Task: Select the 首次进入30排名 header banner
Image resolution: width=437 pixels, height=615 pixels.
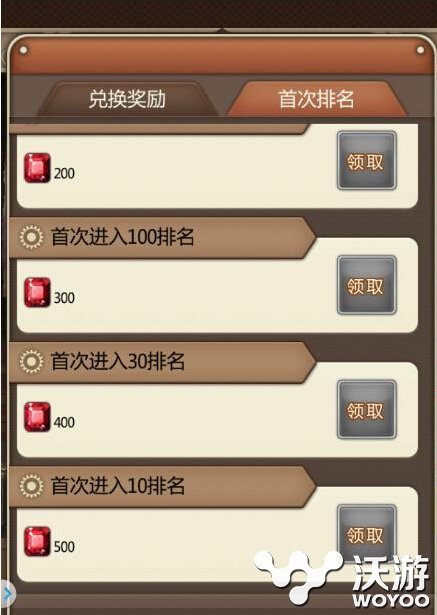Action: coord(163,362)
